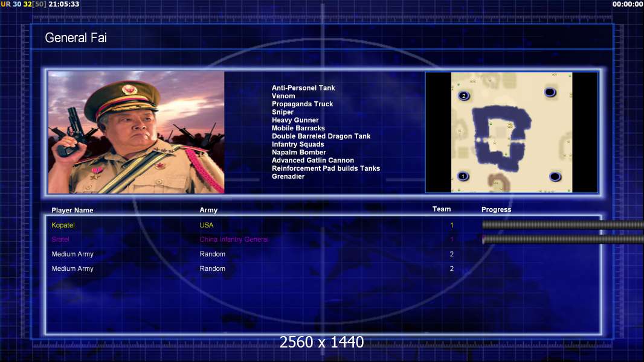Image resolution: width=644 pixels, height=362 pixels.
Task: Click the 'General Fai' title
Action: [x=76, y=38]
